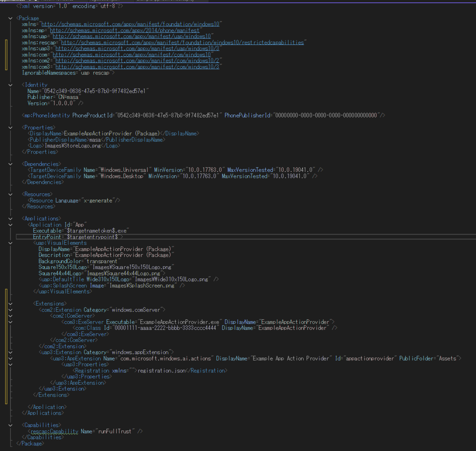Collapse the uap:VisualElements element
Image resolution: width=476 pixels, height=451 pixels.
[x=10, y=243]
